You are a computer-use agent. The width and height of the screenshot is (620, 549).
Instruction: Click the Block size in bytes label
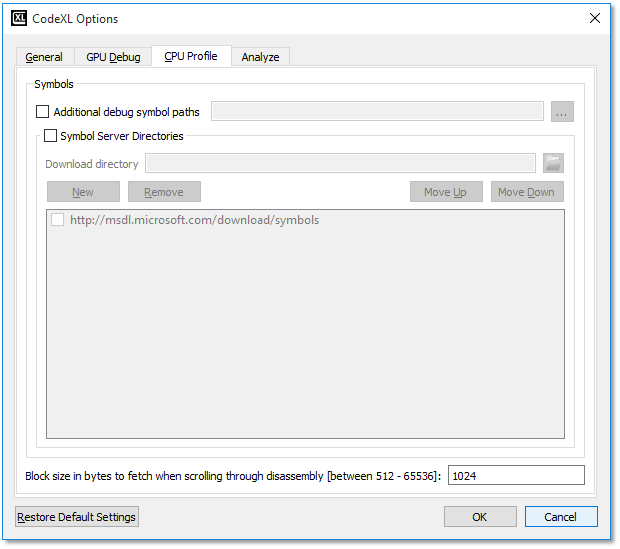(x=233, y=476)
